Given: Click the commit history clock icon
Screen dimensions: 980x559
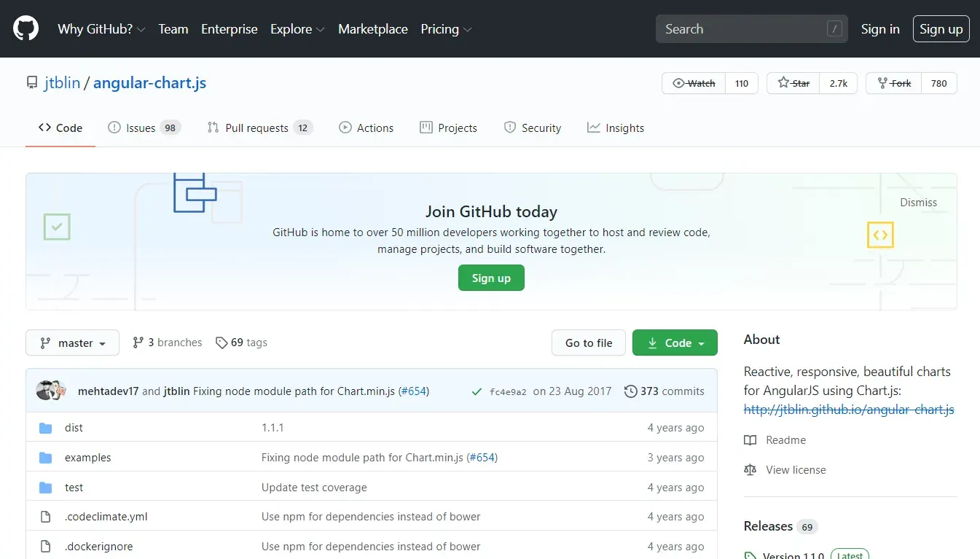Looking at the screenshot, I should (x=631, y=391).
